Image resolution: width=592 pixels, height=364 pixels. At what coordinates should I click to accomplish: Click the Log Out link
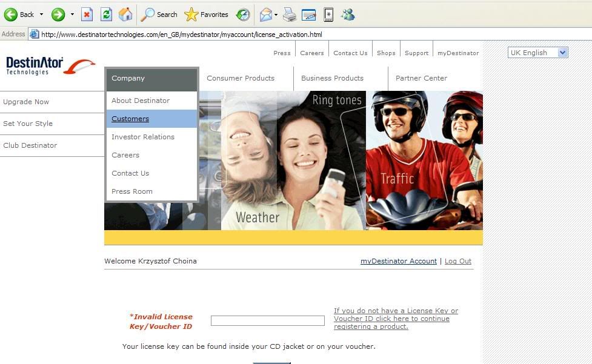(458, 261)
